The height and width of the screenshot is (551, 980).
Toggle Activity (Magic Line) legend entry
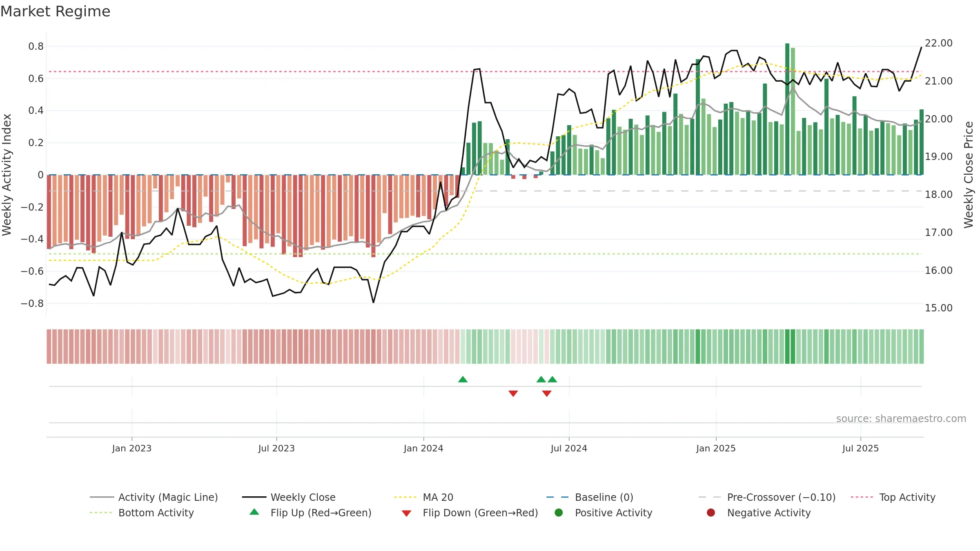click(154, 497)
